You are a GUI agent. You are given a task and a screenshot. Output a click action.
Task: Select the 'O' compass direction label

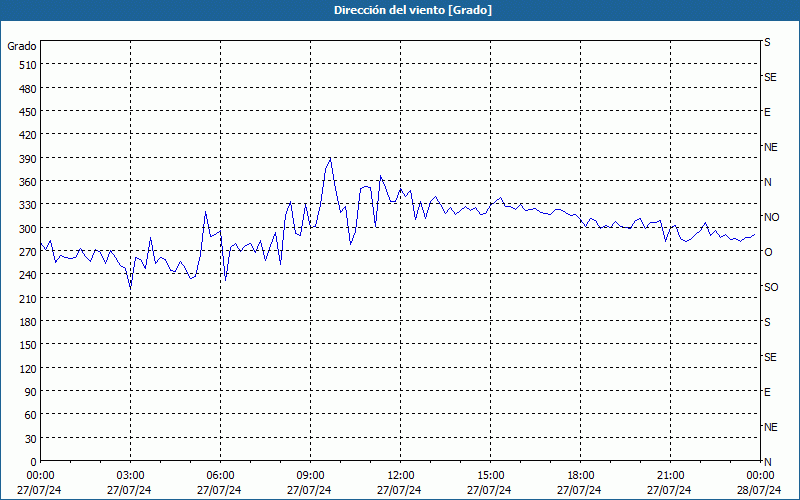click(x=768, y=252)
